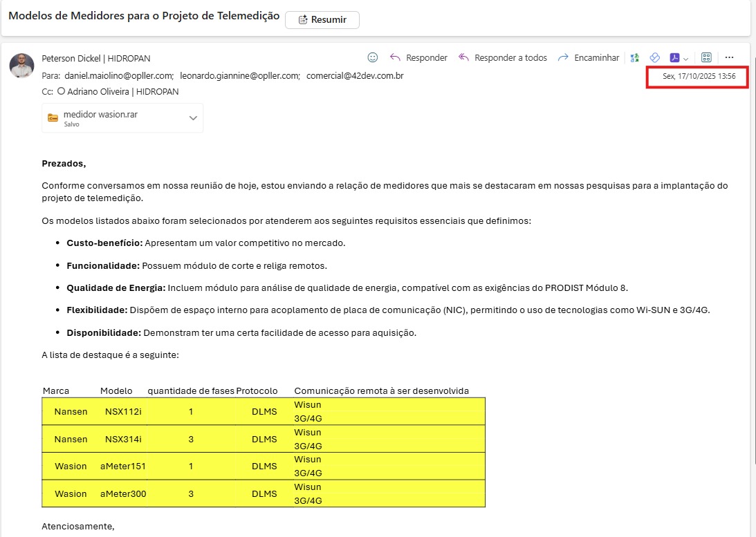
Task: Click sender name Peterson Dickel | HIDROPAN
Action: coord(96,58)
